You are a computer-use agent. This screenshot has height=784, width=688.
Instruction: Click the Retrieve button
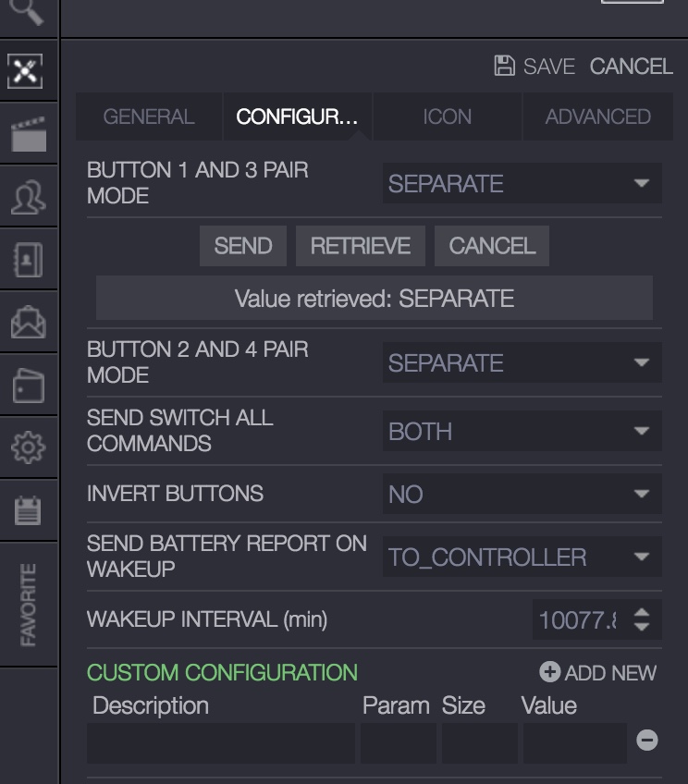pos(360,246)
